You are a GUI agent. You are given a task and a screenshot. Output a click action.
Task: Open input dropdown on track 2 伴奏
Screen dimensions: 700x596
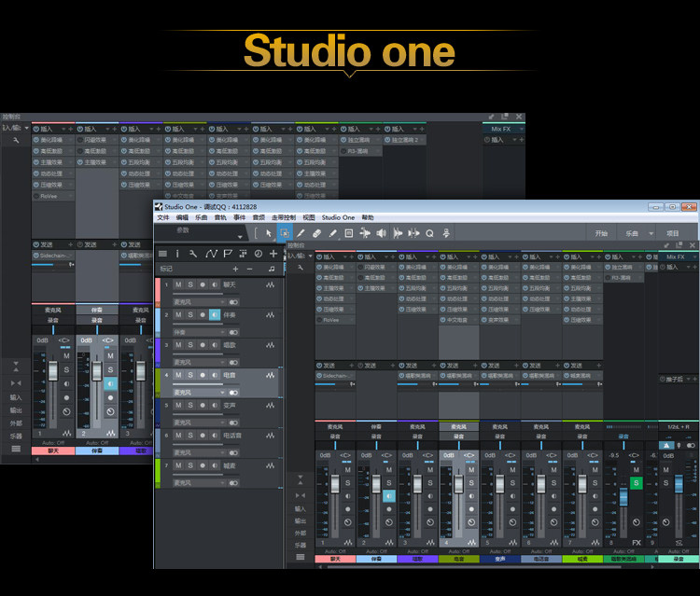[199, 332]
